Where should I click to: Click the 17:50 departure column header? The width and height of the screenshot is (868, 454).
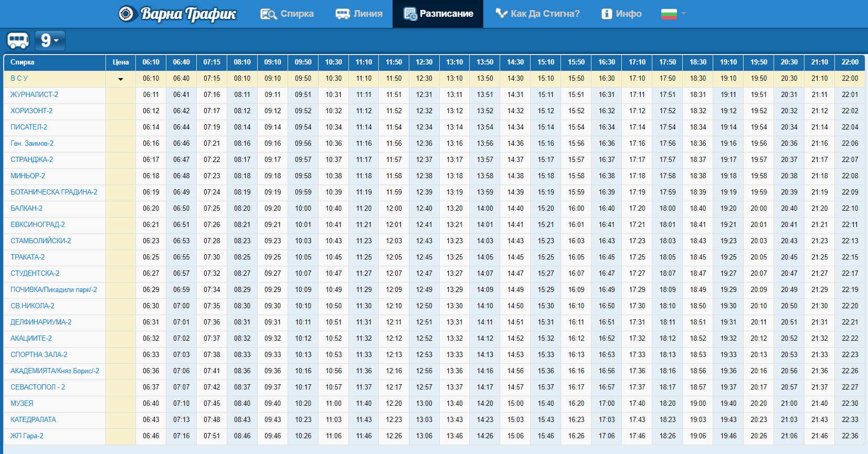click(668, 62)
